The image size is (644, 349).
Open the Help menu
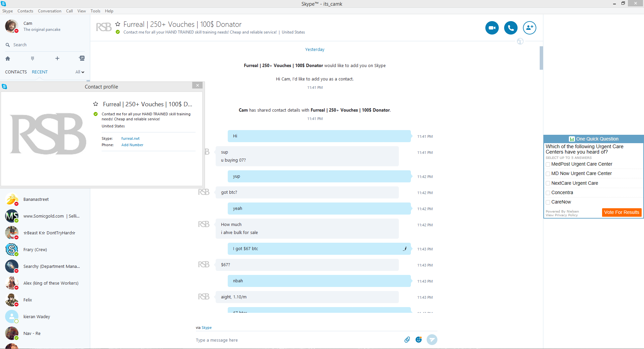point(109,11)
